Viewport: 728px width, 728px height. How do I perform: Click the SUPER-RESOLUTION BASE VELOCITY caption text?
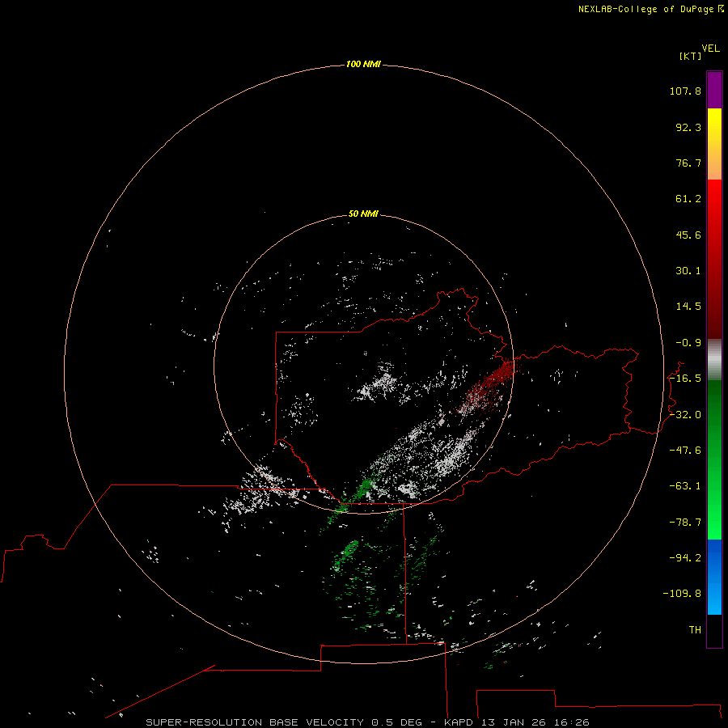(255, 722)
